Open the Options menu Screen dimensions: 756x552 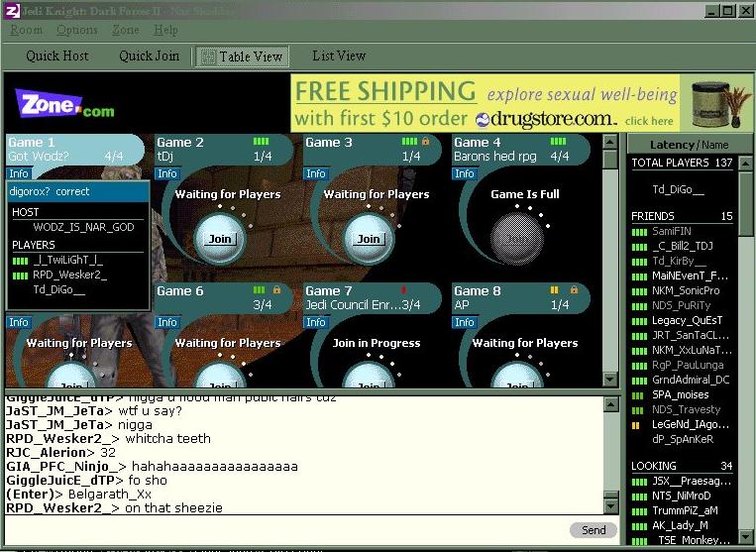click(76, 30)
